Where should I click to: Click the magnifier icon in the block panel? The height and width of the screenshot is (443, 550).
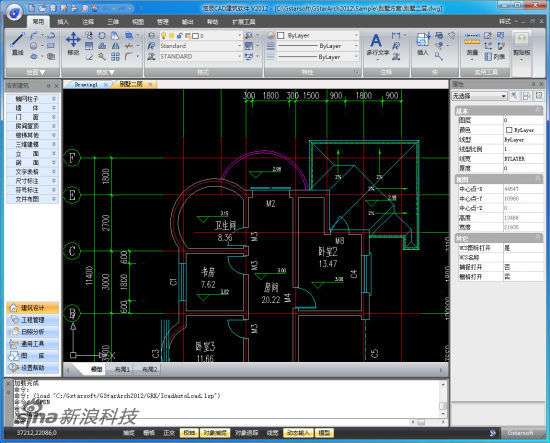click(438, 56)
